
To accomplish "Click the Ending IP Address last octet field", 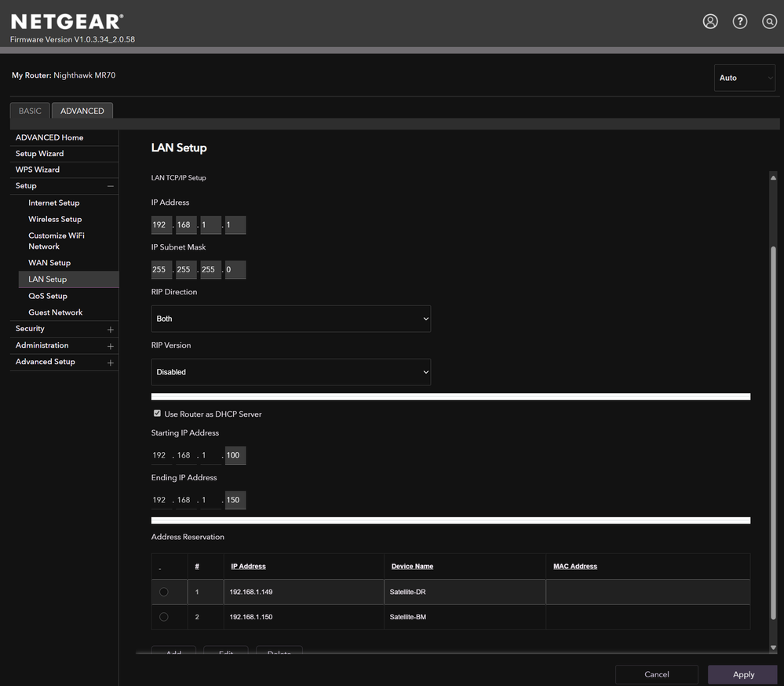I will tap(235, 500).
